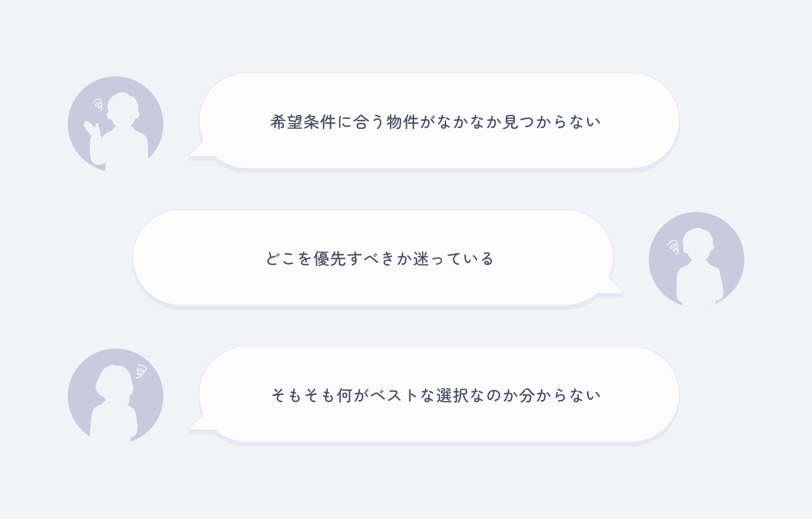Click the squiggle mark on the raised-hand avatar

coord(98,104)
